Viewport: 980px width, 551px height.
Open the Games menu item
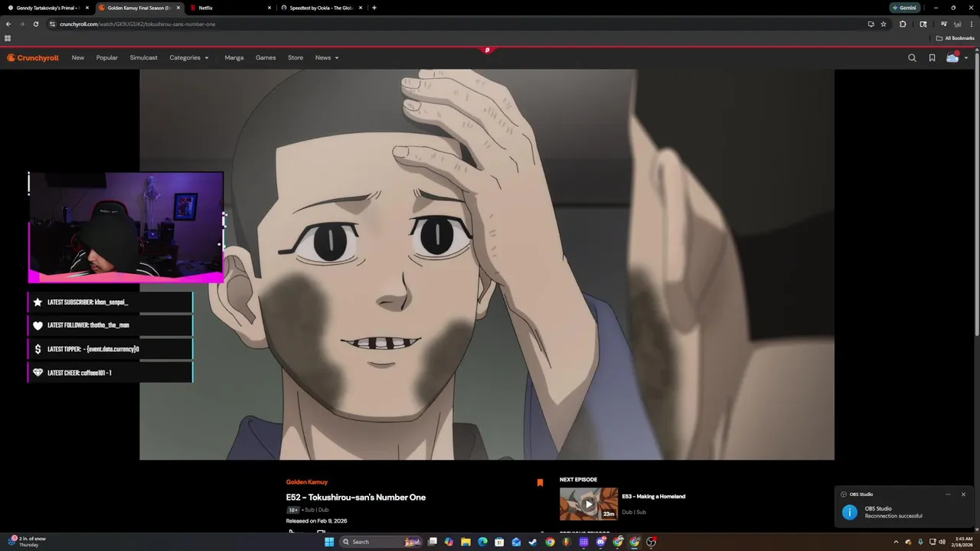tap(266, 57)
